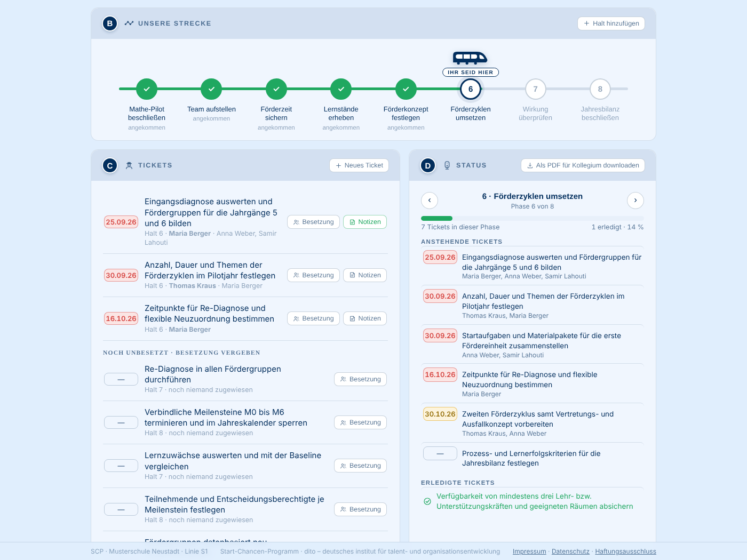Open the Datenschutz link
The image size is (747, 560).
570,551
